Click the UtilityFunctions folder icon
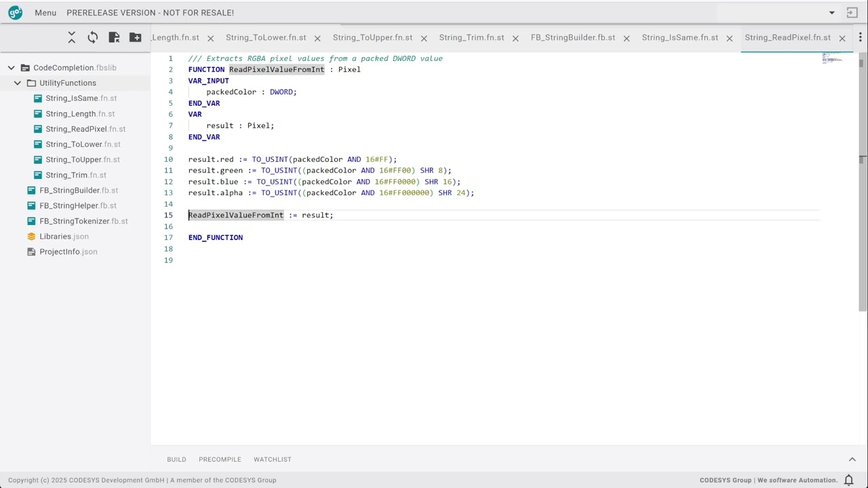This screenshot has width=868, height=488. 31,83
